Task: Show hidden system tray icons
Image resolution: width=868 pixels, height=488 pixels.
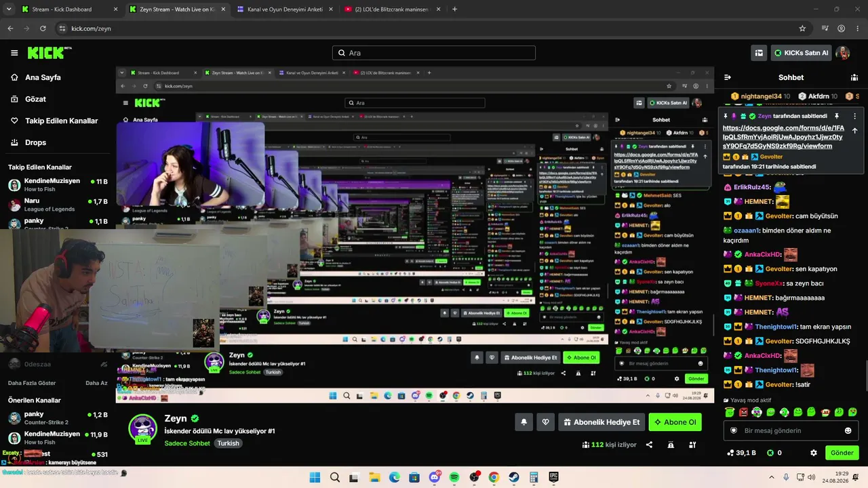Action: click(771, 477)
